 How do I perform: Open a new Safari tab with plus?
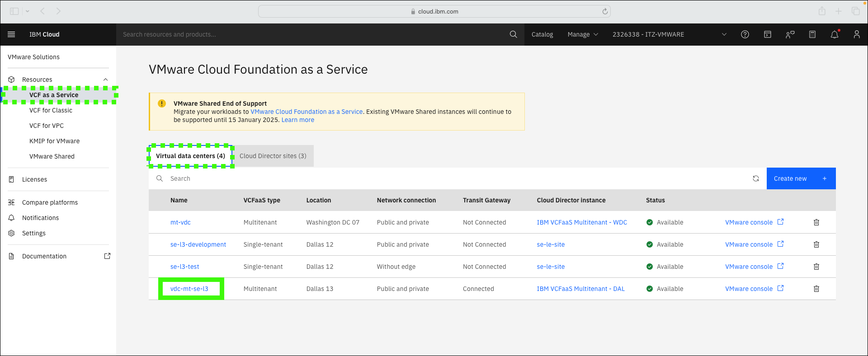click(839, 11)
